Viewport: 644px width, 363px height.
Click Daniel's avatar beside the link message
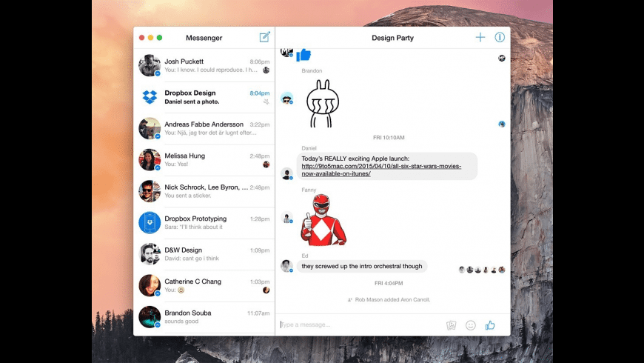286,173
